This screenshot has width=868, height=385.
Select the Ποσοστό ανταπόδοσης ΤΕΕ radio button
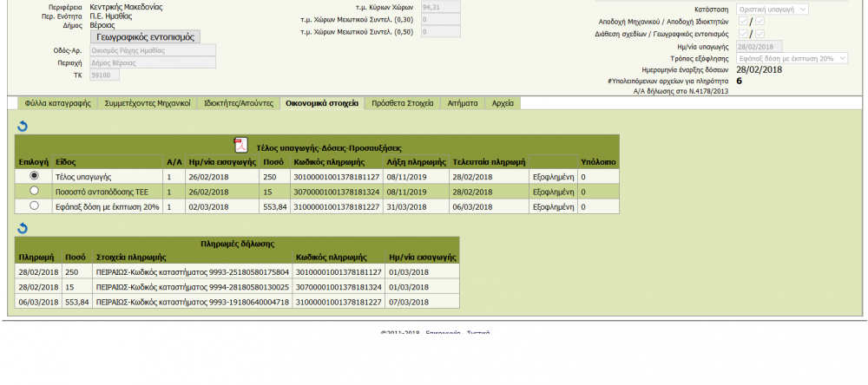(35, 191)
